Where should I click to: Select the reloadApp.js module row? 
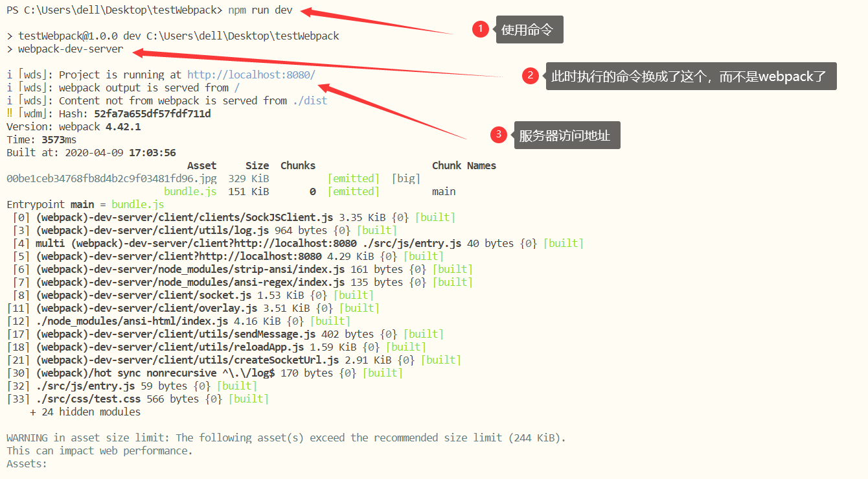(216, 347)
